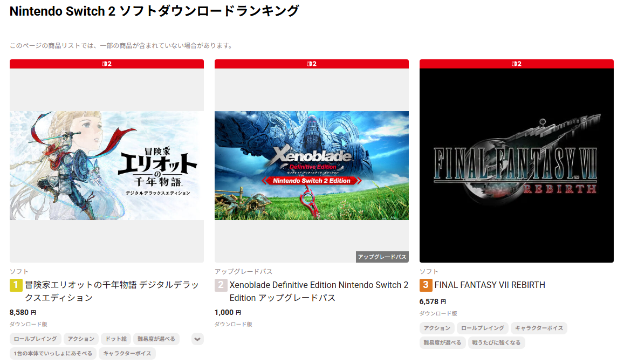This screenshot has height=364, width=631.
Task: Click the Switch 2 logo above Elliot card
Action: coord(107,64)
